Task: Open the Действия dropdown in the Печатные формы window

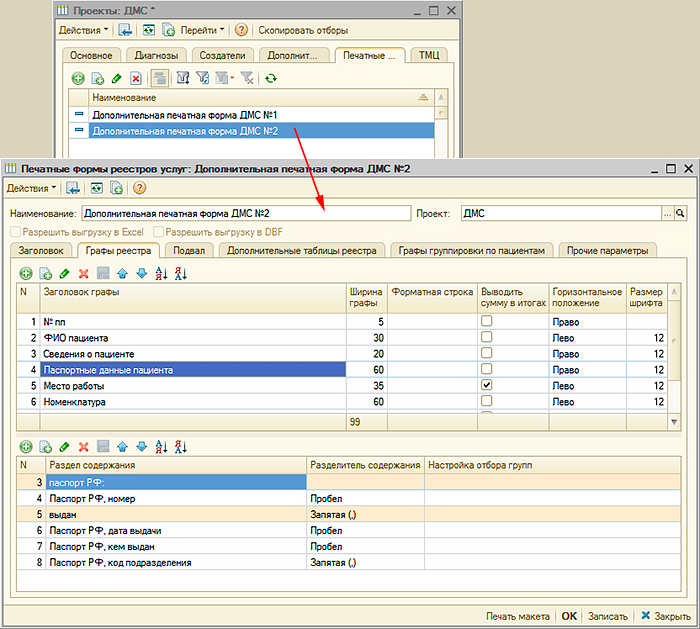Action: [31, 187]
